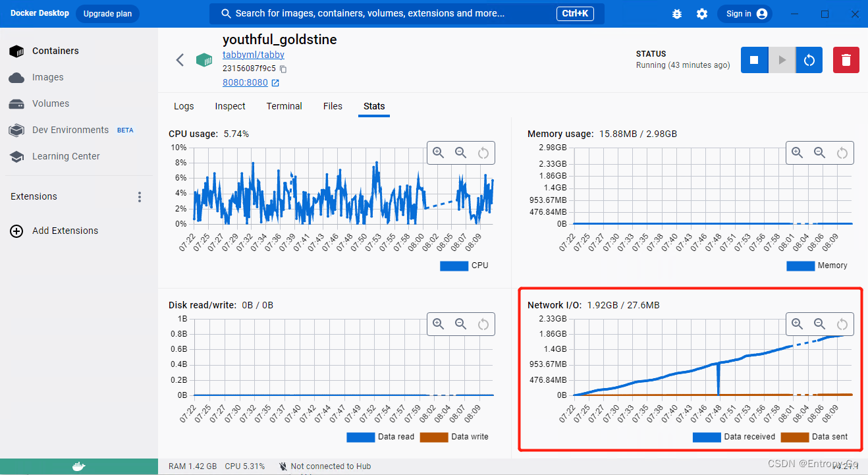The image size is (868, 475).
Task: Open the troubleshoot bug icon
Action: [x=676, y=13]
